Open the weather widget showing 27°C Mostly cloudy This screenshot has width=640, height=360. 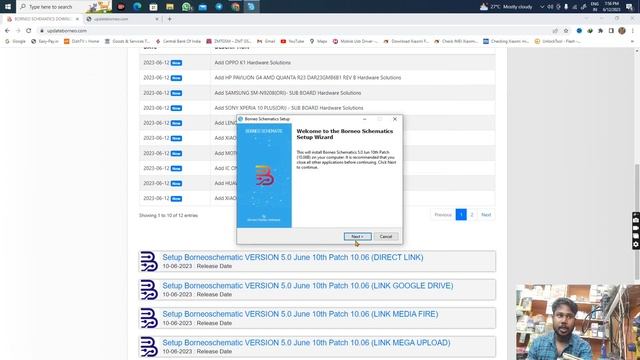pyautogui.click(x=506, y=7)
